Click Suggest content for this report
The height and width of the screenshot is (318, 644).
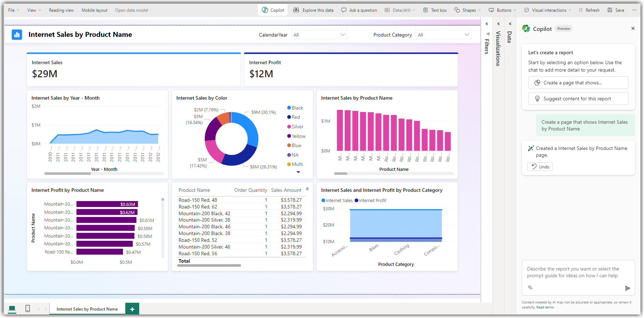click(578, 99)
